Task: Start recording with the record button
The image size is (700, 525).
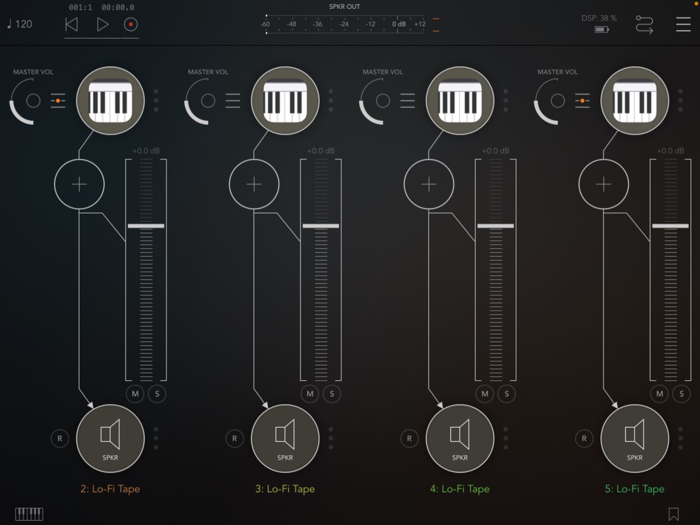Action: click(130, 24)
